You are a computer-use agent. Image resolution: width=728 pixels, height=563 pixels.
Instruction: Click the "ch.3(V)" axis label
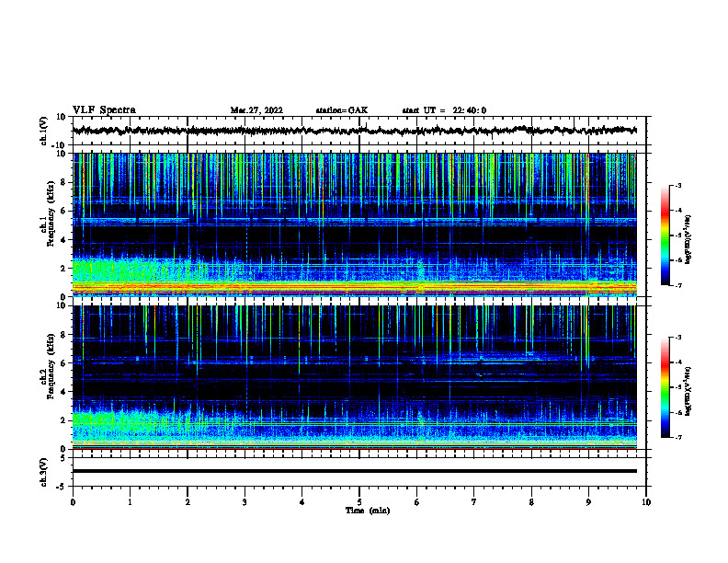[44, 472]
